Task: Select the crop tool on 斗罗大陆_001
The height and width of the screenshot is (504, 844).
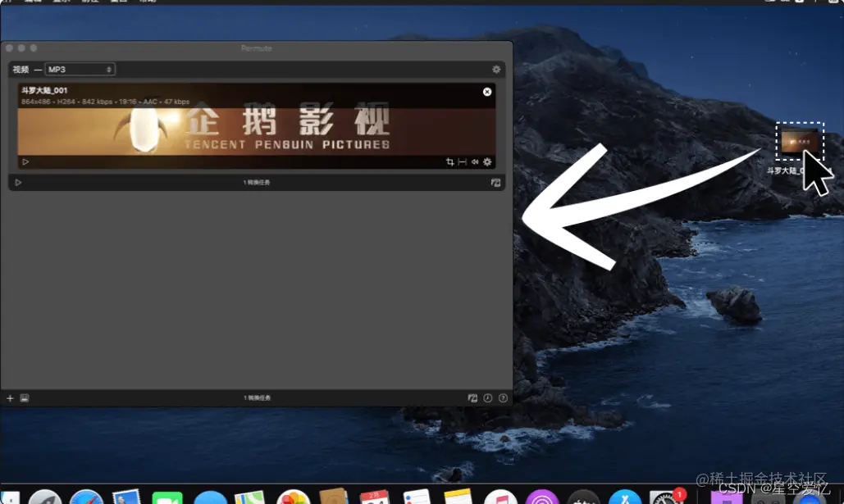Action: [x=450, y=162]
